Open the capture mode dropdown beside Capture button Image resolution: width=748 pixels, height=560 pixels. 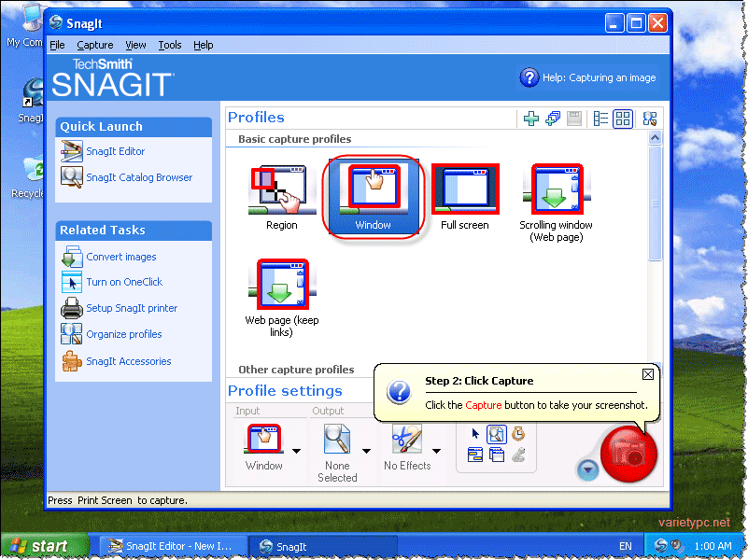pyautogui.click(x=587, y=469)
